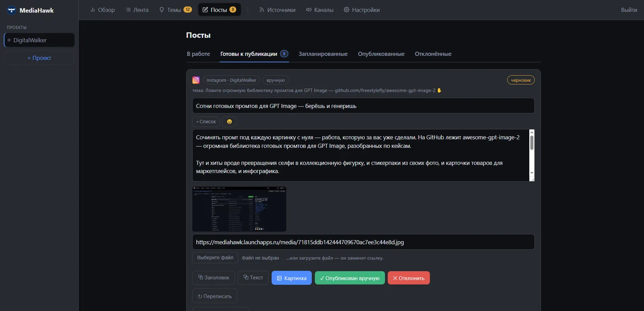The height and width of the screenshot is (311, 644).
Task: Click the post title input field
Action: point(363,106)
